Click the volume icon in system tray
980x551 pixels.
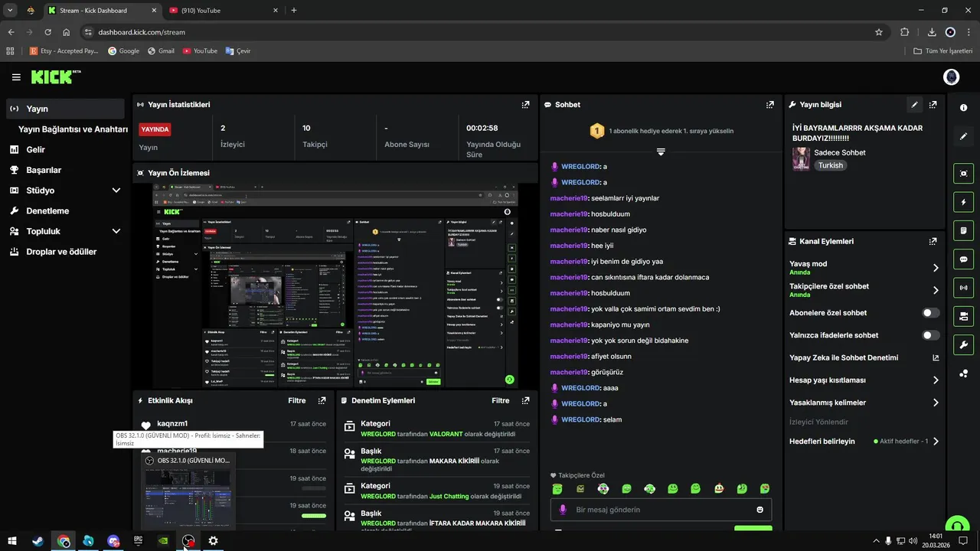pos(913,541)
